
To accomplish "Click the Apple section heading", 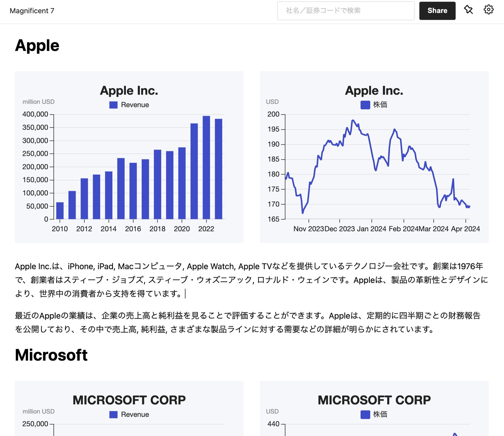I will pyautogui.click(x=37, y=46).
